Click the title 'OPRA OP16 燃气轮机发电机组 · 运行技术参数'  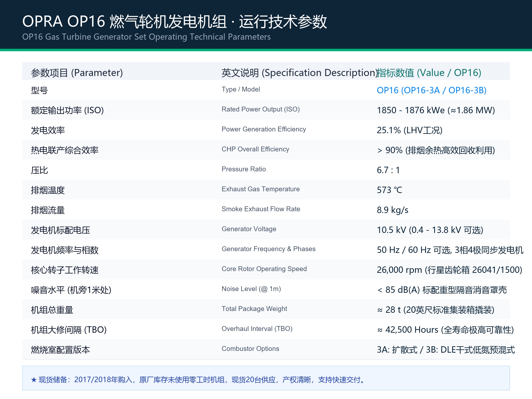174,22
